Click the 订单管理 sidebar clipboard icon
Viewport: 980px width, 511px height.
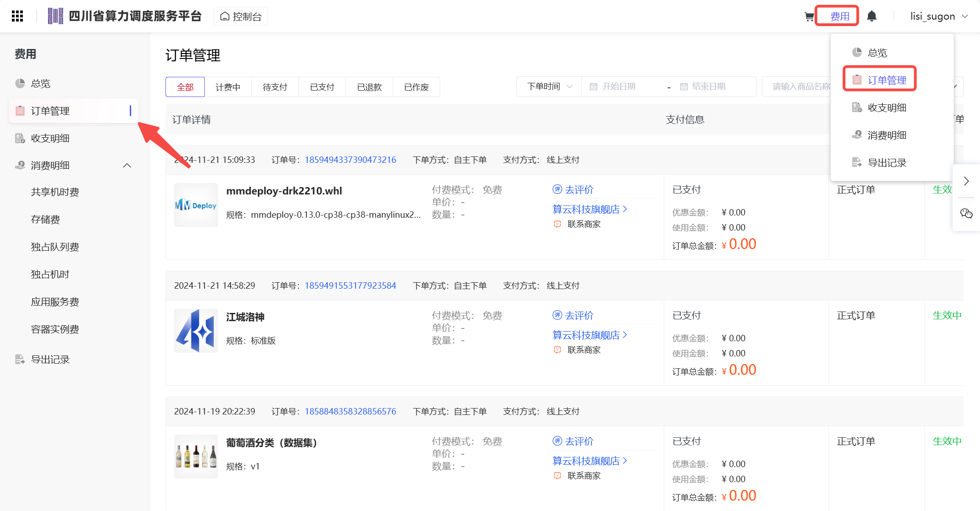pos(20,111)
